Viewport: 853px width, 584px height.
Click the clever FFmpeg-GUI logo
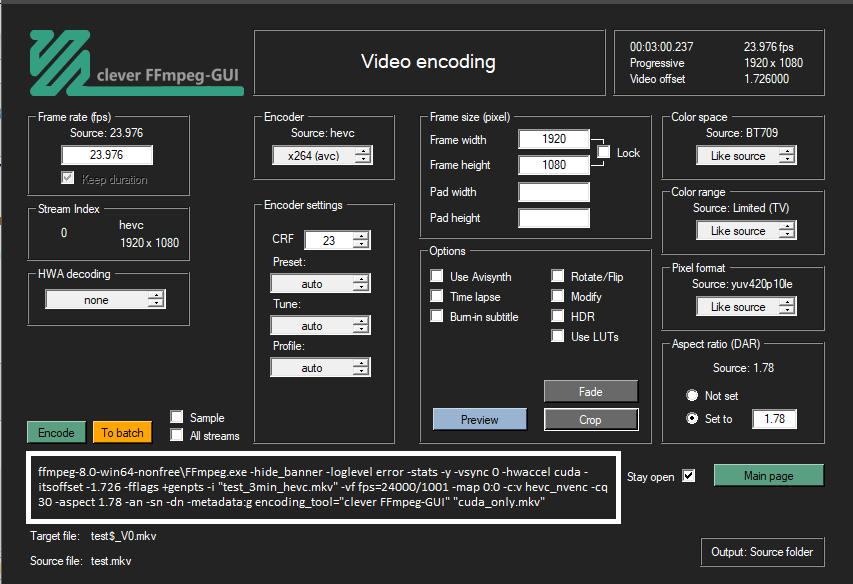click(x=136, y=63)
